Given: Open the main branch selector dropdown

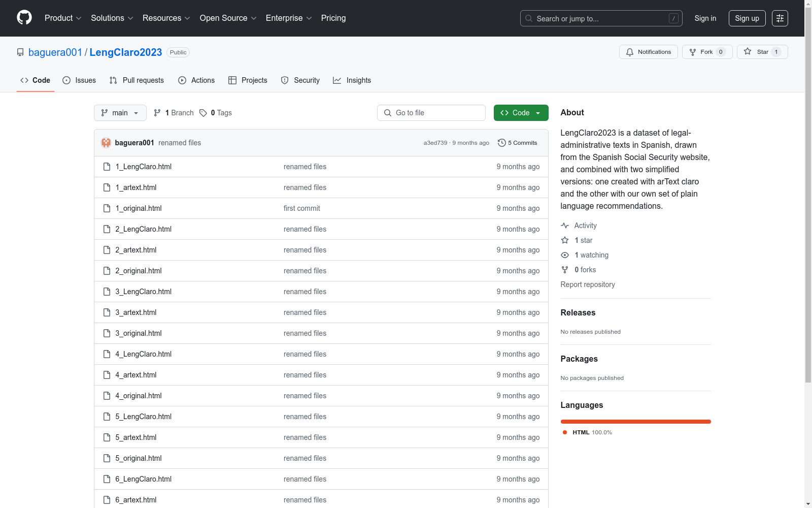Looking at the screenshot, I should tap(120, 113).
